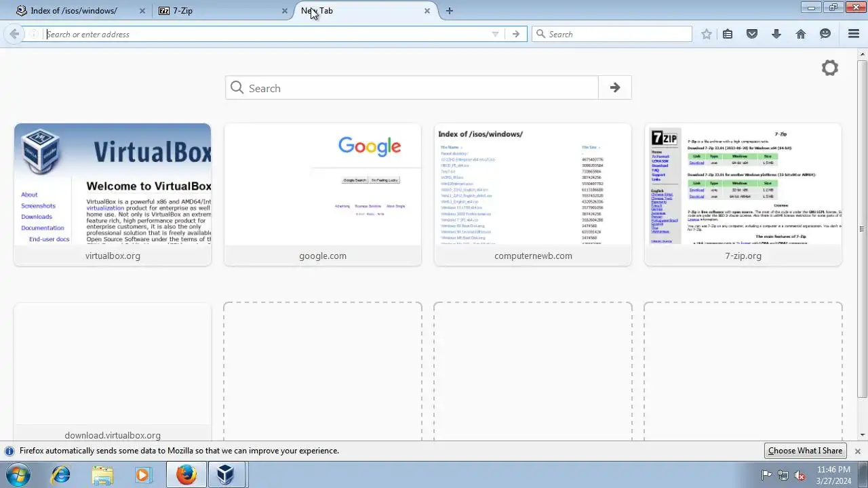This screenshot has width=868, height=488.
Task: Open the Windows Start button
Action: (18, 475)
